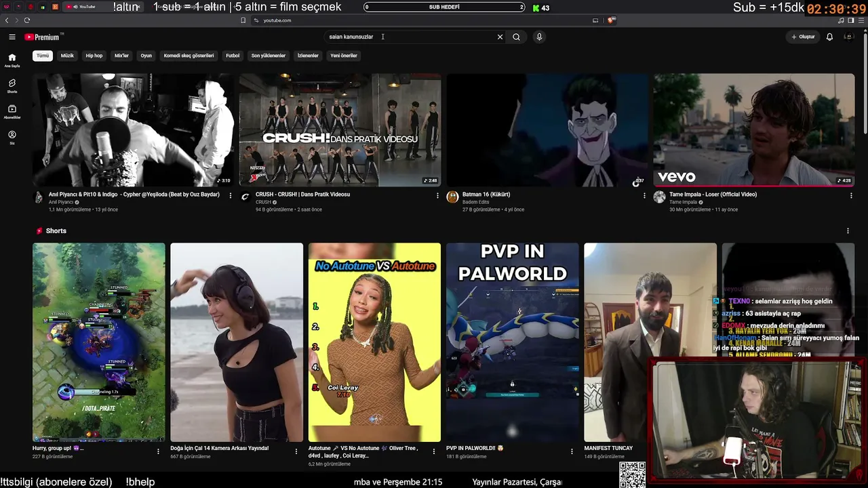Play the PVP IN PALWORLD short

(513, 342)
